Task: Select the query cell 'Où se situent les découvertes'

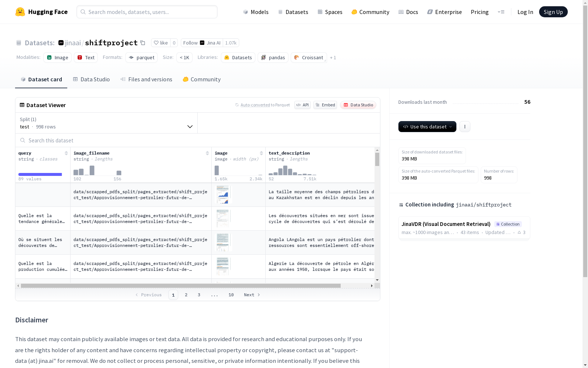Action: [x=43, y=243]
